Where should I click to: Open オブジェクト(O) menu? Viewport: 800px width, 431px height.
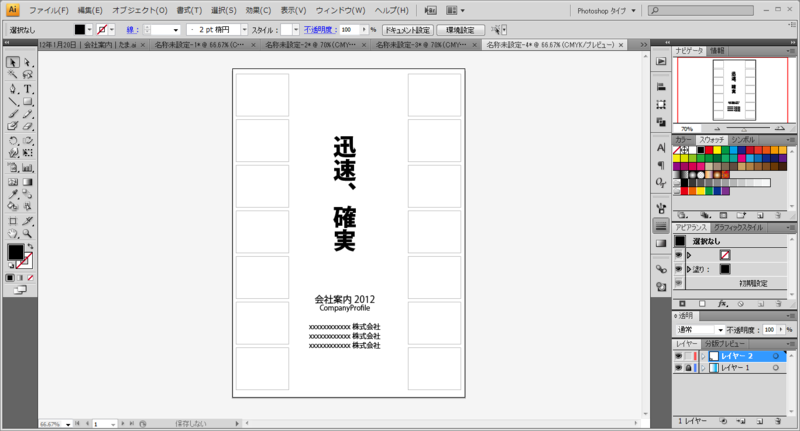click(x=140, y=10)
